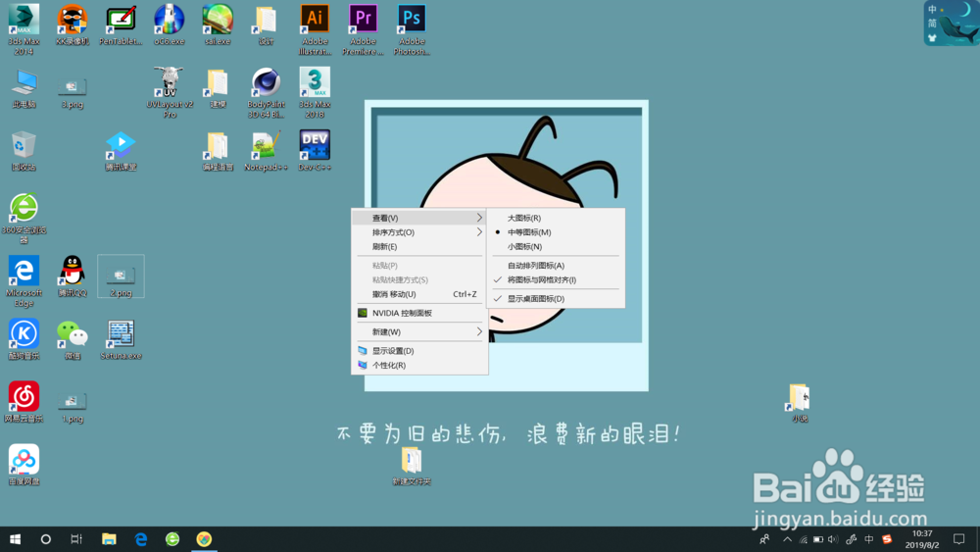Select the Notepad++ shortcut icon
This screenshot has height=552, width=980.
(x=266, y=151)
